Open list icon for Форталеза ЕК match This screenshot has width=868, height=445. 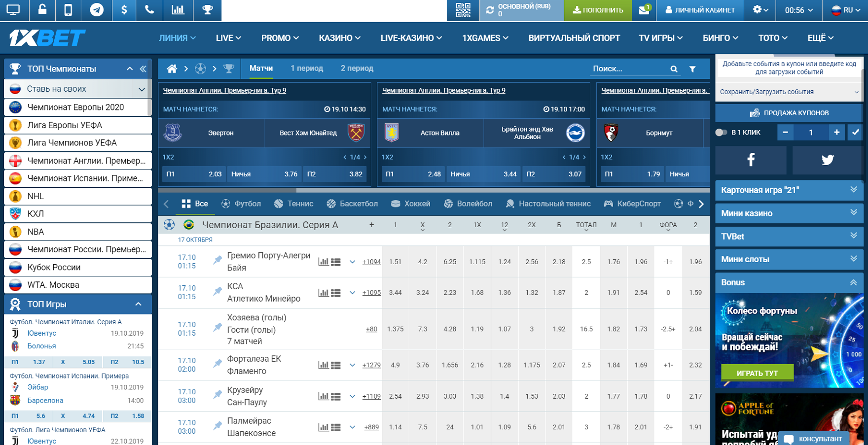coord(336,365)
